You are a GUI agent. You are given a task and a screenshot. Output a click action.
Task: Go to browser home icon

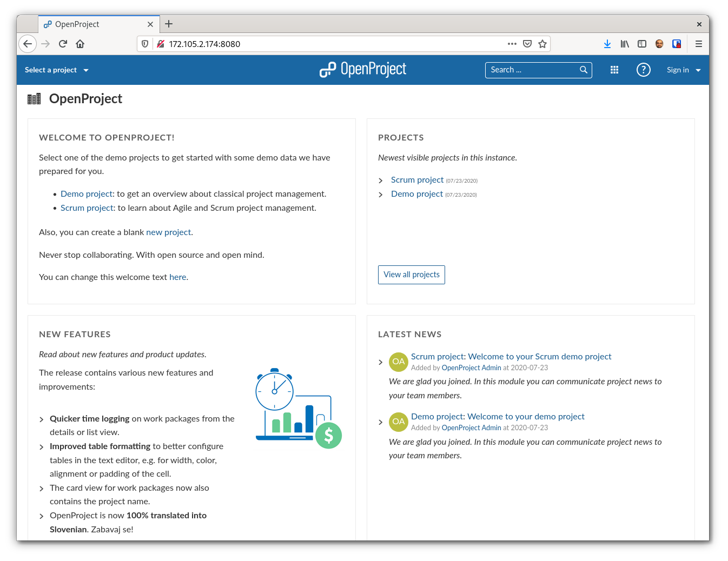pos(80,44)
